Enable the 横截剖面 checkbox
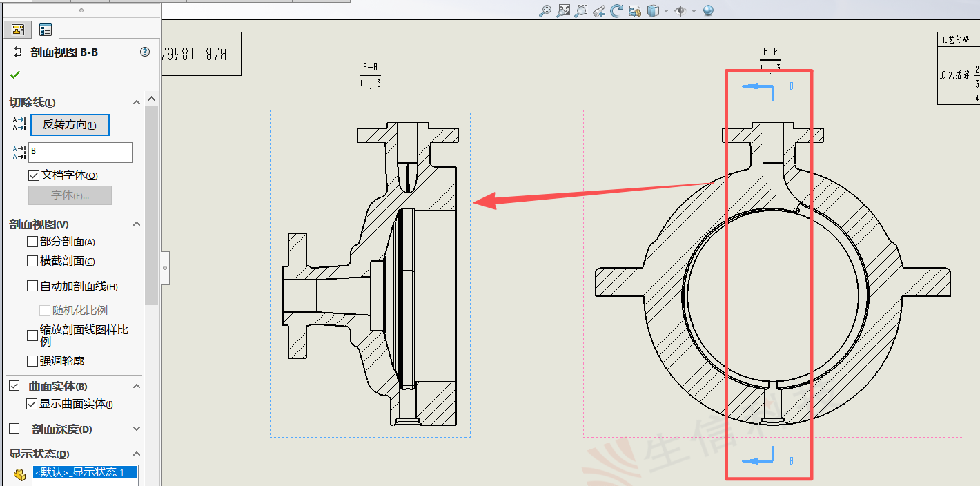This screenshot has height=486, width=980. (32, 261)
